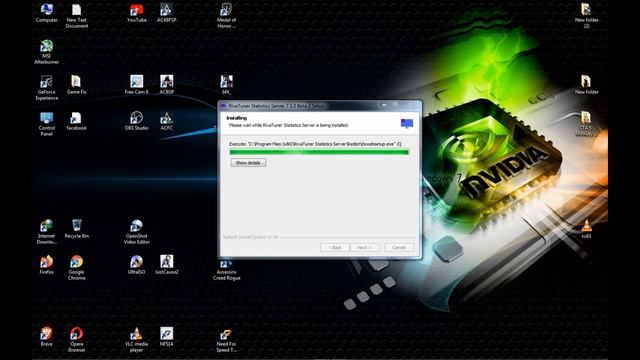The height and width of the screenshot is (360, 640).
Task: Select the New folder icon on right
Action: click(x=586, y=85)
